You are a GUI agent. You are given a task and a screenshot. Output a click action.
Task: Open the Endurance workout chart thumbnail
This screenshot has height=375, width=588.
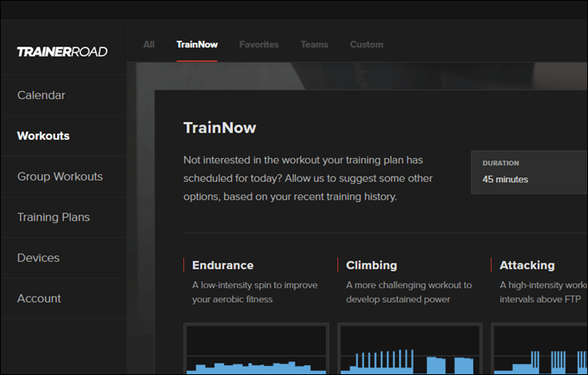(257, 348)
